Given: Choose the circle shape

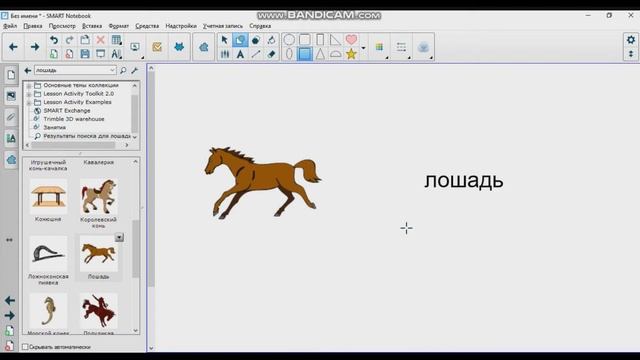Looking at the screenshot, I should [289, 40].
